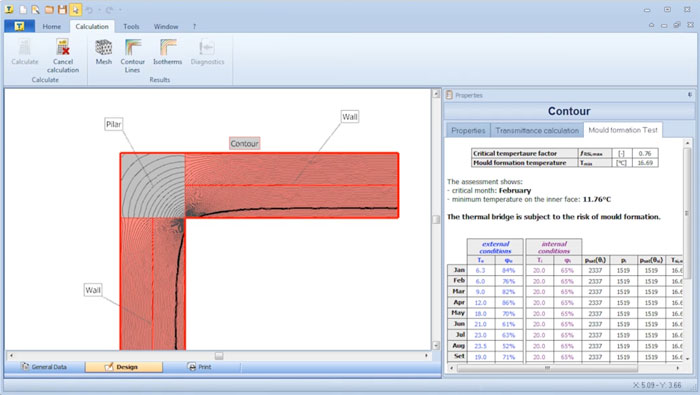
Task: Click the 'Feb' row header
Action: point(457,281)
